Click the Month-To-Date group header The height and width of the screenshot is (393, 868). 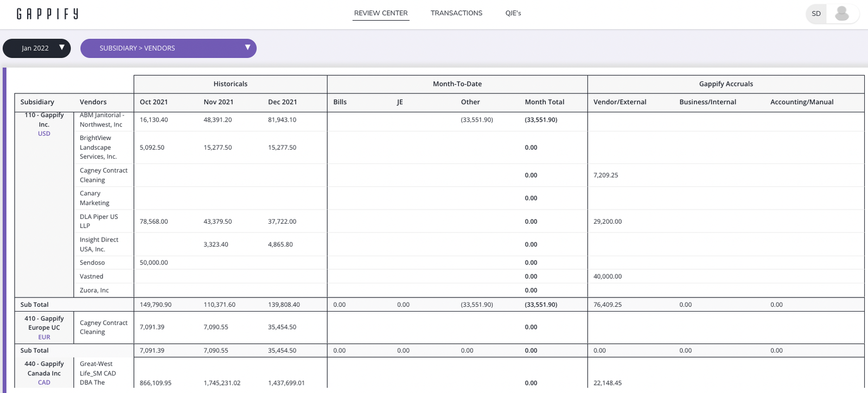[457, 84]
